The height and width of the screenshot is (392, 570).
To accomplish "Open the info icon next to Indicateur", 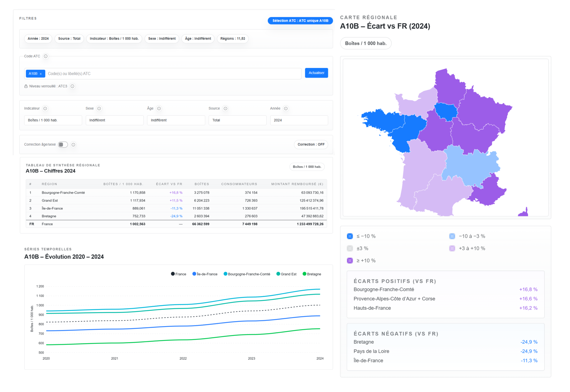I will pyautogui.click(x=45, y=109).
